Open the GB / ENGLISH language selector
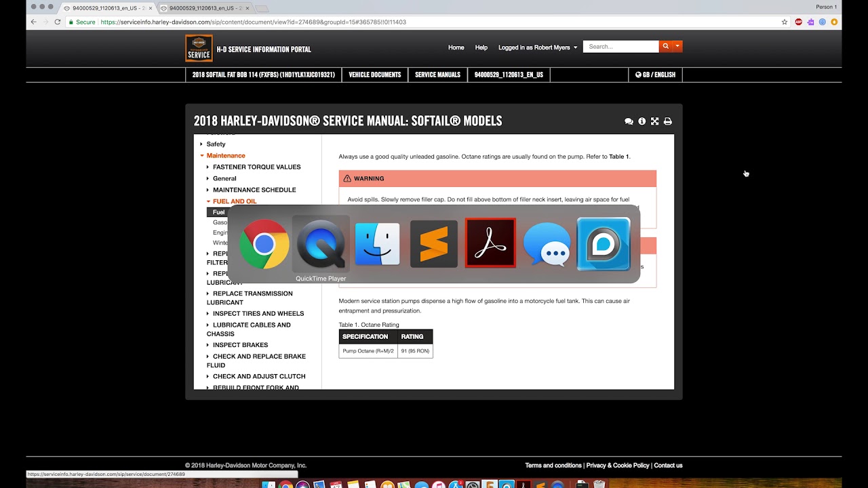The image size is (868, 488). click(x=655, y=75)
